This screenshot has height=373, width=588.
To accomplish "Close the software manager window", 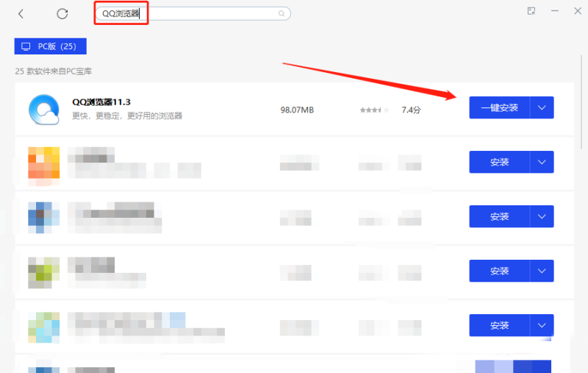I will click(578, 11).
